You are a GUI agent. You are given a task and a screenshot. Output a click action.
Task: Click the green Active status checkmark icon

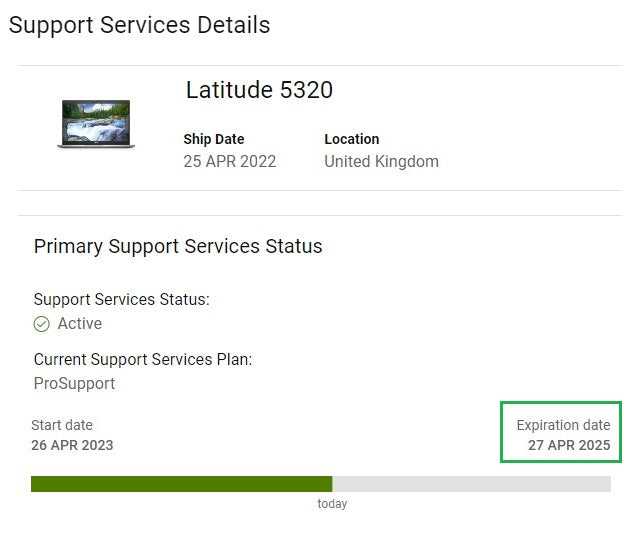point(42,324)
